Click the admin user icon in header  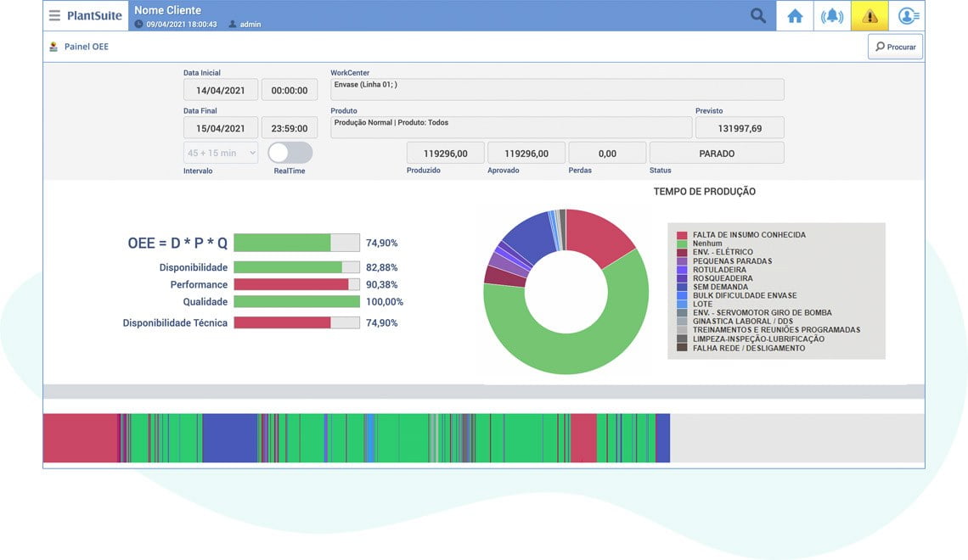(x=233, y=24)
